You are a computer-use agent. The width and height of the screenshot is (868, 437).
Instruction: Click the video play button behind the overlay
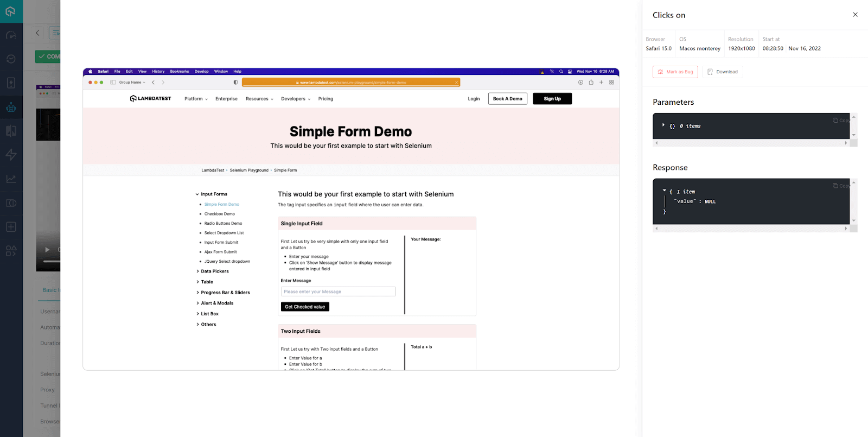47,250
